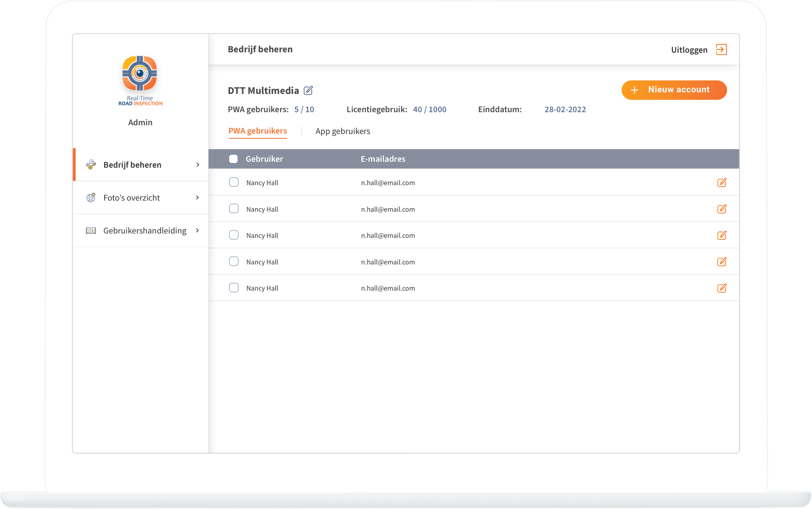Image resolution: width=812 pixels, height=509 pixels.
Task: Click the Real-Time Road Inspection logo
Action: tap(140, 81)
